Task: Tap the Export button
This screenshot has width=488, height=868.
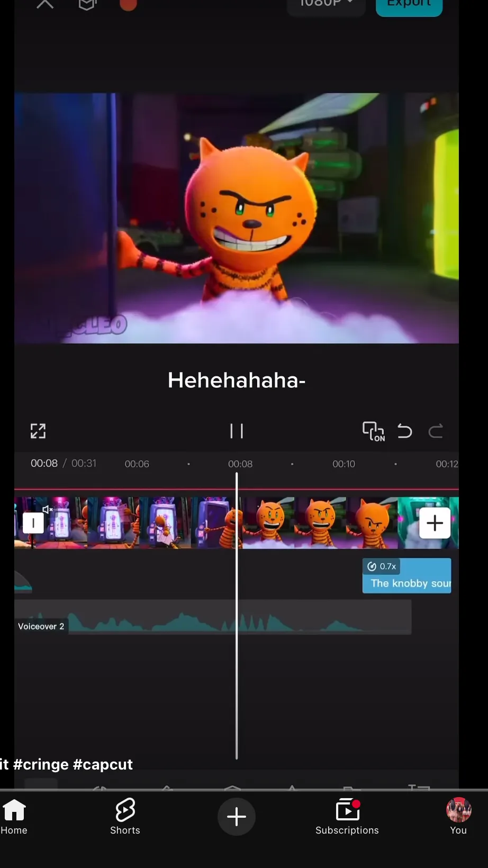Action: click(409, 5)
